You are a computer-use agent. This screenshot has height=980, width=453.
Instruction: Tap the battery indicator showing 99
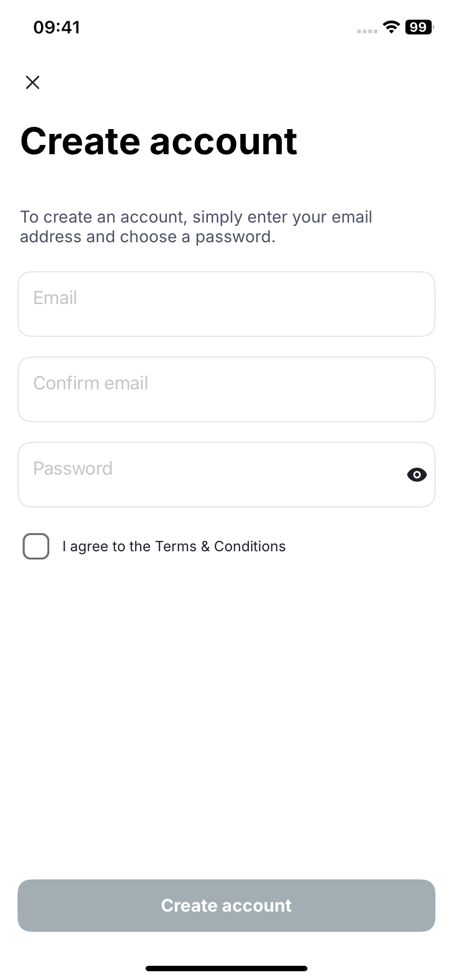click(x=419, y=27)
